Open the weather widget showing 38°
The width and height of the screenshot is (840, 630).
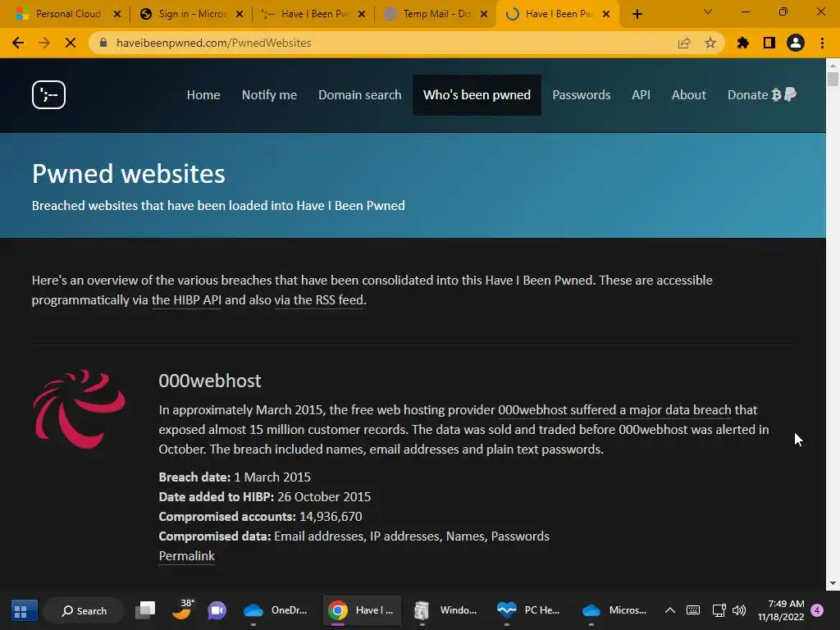point(182,609)
